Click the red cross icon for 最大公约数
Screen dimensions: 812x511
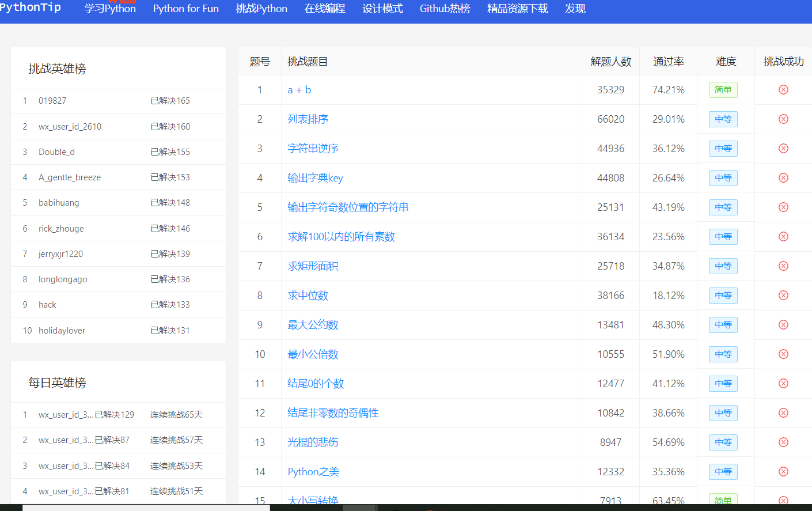pos(783,324)
